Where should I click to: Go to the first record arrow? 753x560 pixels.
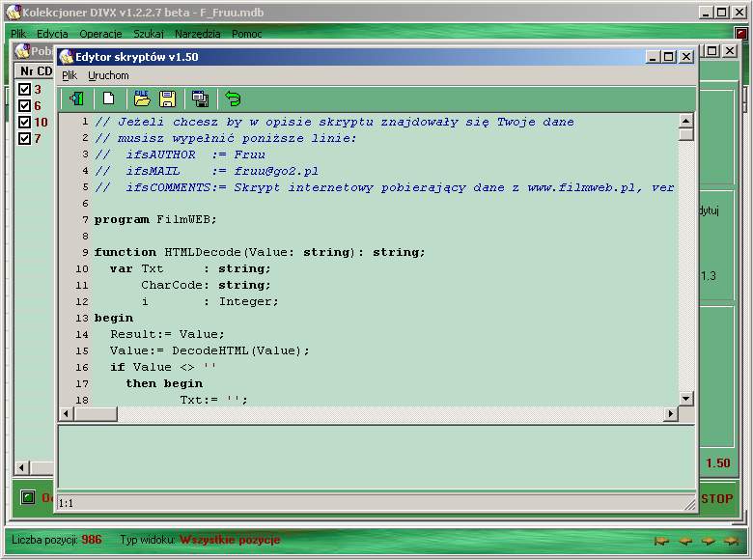(661, 541)
